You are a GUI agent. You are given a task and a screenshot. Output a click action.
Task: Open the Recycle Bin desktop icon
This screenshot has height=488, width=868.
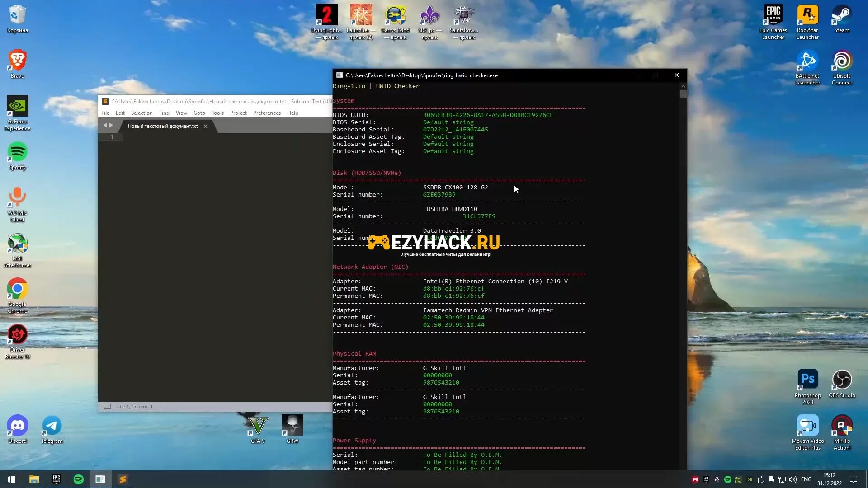click(17, 19)
